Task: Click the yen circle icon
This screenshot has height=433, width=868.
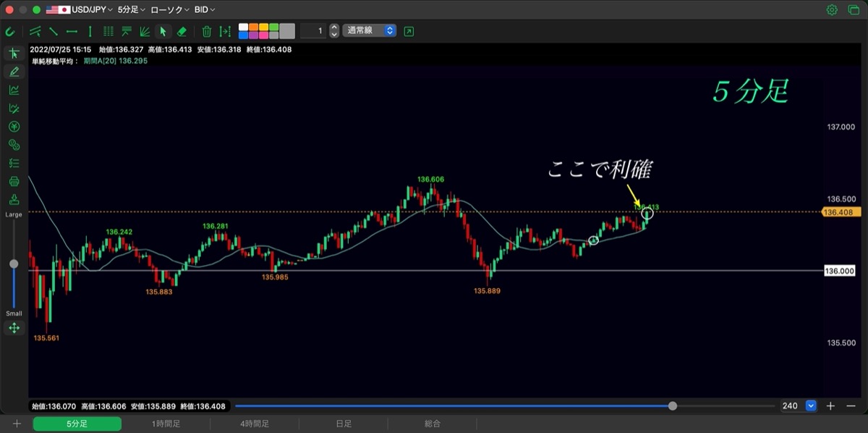Action: (x=14, y=127)
